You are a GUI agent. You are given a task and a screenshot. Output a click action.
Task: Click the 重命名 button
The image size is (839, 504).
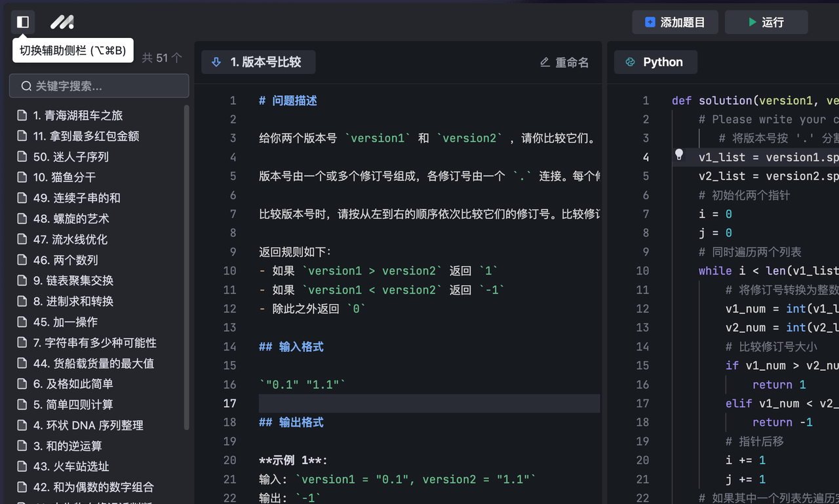pos(564,62)
